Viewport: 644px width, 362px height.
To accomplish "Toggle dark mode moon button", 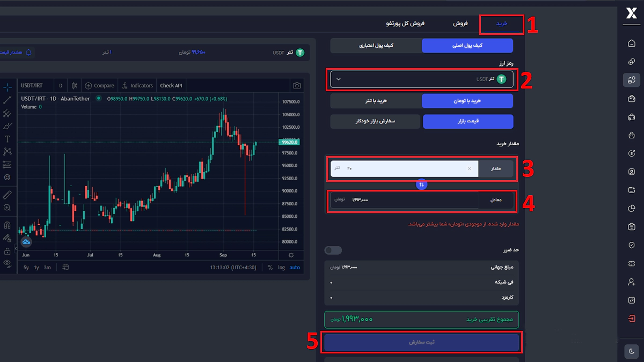I will pos(631,351).
